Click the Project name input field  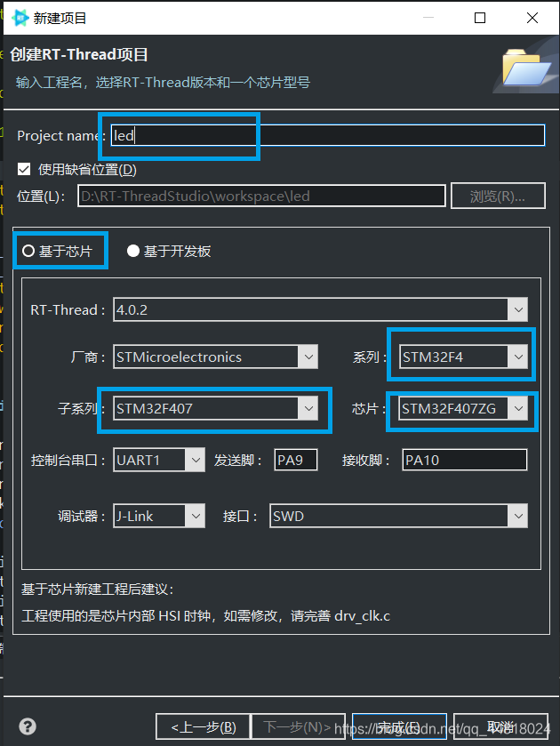[x=328, y=135]
